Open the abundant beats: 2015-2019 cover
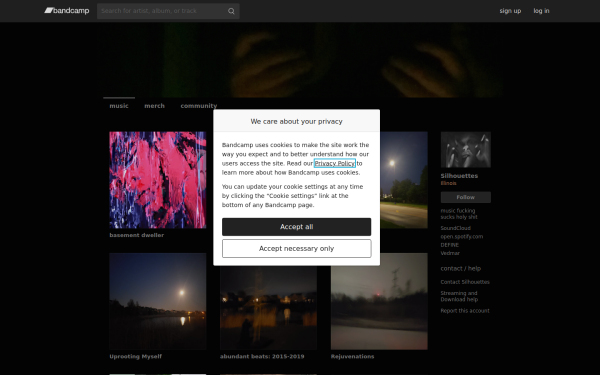The width and height of the screenshot is (600, 375). pos(268,308)
